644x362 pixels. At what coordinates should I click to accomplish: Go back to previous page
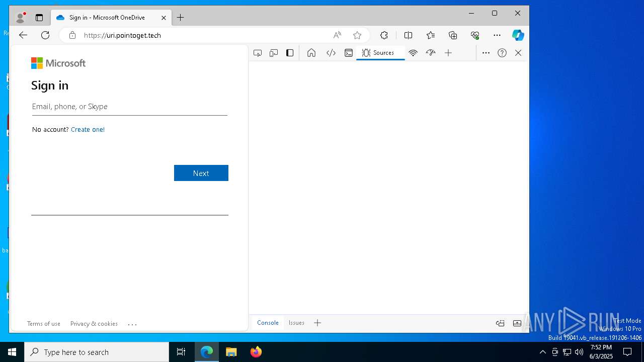pos(23,35)
